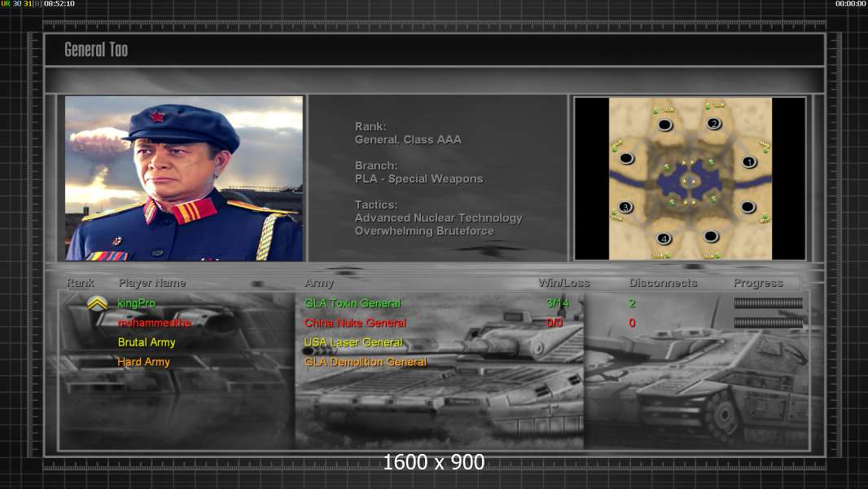Select start position 2 on the minimap
This screenshot has width=868, height=489.
[714, 124]
